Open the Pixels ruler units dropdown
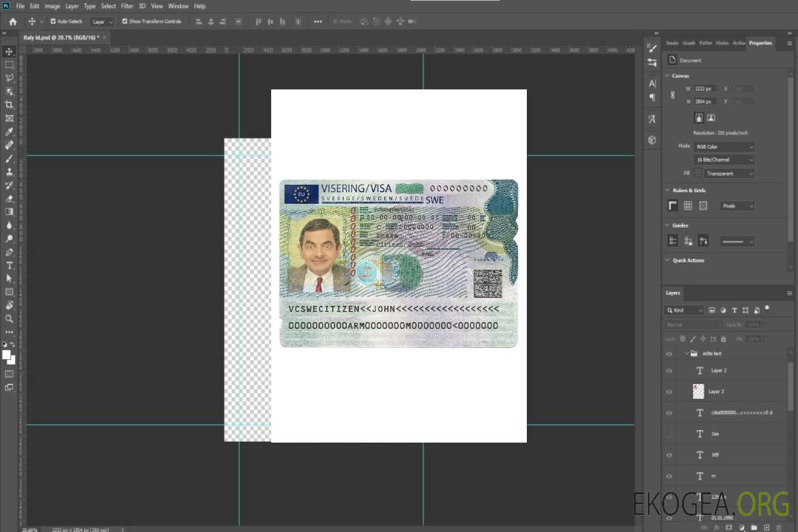 pos(737,205)
